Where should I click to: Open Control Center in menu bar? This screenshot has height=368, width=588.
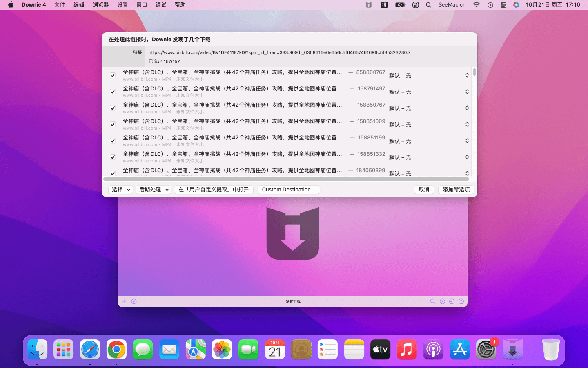tap(503, 5)
